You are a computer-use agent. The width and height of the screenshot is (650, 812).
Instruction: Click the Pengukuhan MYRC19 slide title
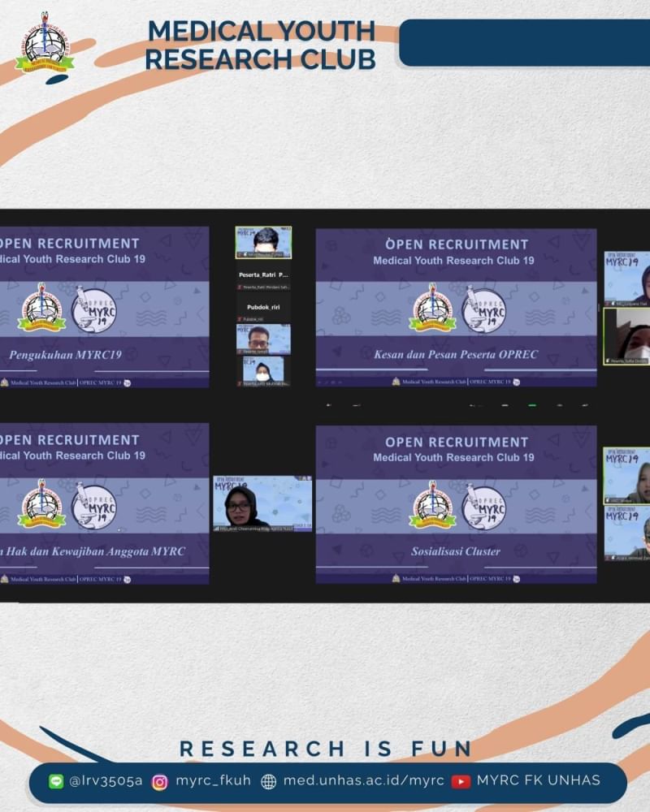[x=65, y=355]
